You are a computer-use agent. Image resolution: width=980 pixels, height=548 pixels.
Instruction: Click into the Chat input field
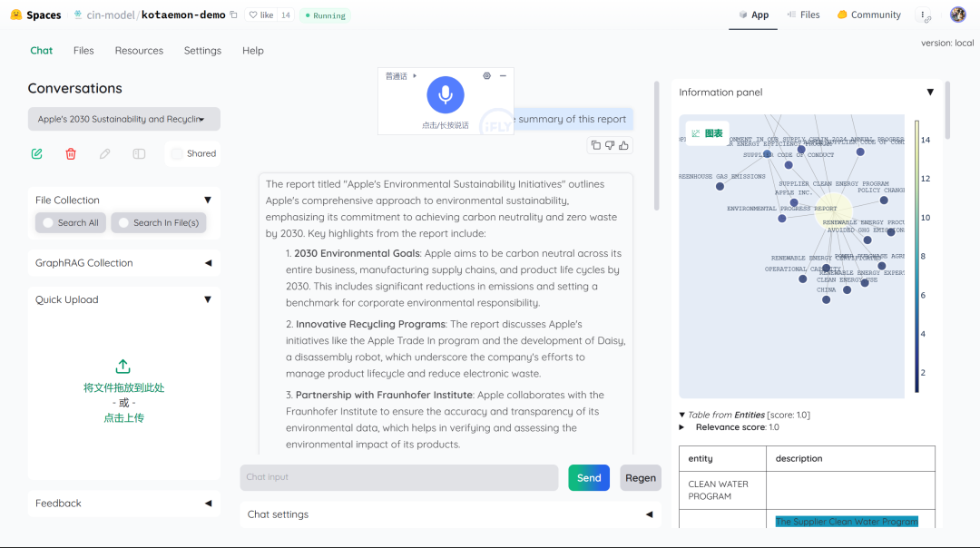(x=399, y=478)
